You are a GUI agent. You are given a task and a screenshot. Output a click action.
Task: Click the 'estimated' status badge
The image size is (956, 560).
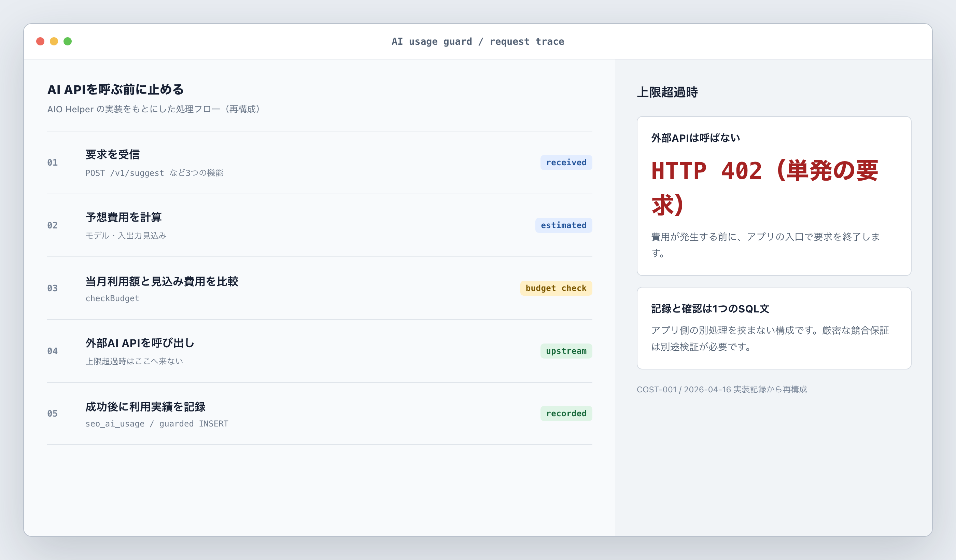pos(563,225)
